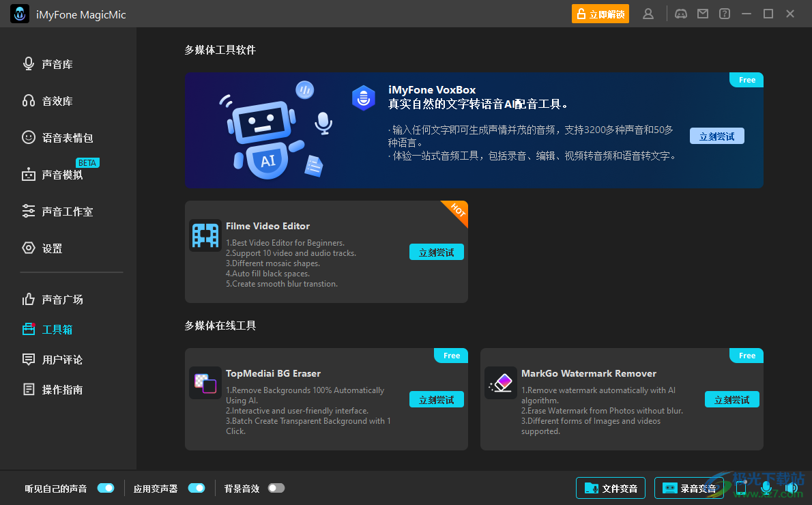Click the TopMediai BG Eraser title

coord(273,373)
